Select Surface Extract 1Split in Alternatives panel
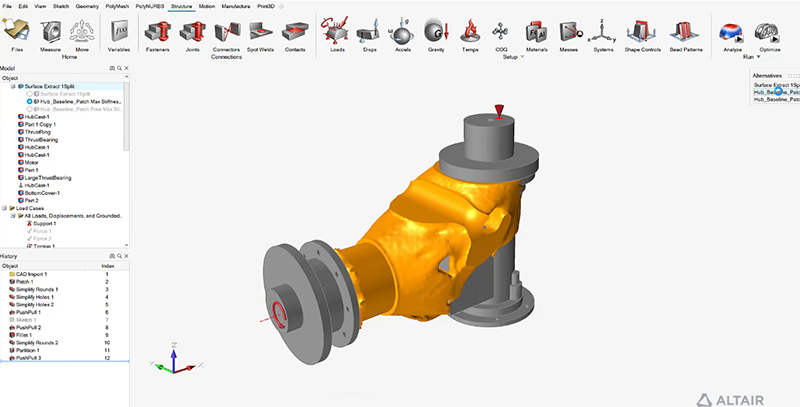Image resolution: width=800 pixels, height=407 pixels. (776, 85)
